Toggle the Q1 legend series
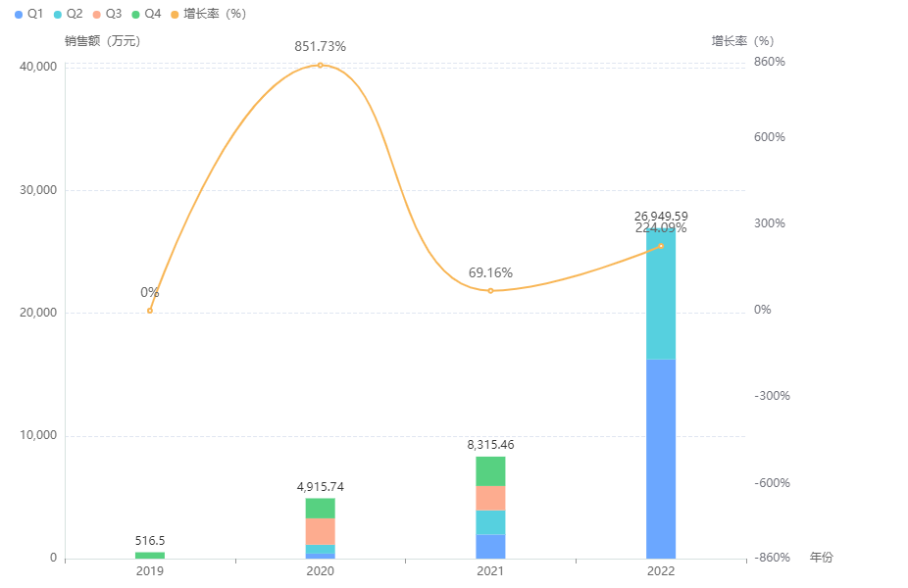Viewport: 908px width, 588px height. click(29, 14)
